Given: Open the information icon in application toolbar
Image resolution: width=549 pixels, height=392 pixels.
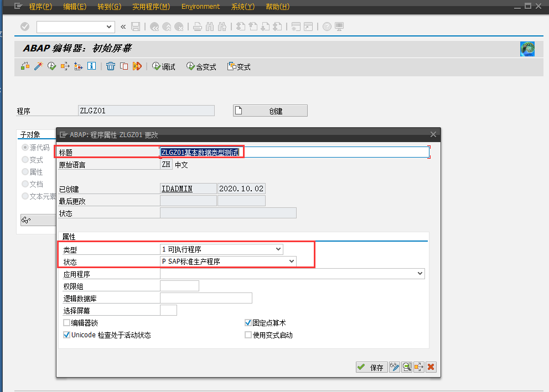Looking at the screenshot, I should (92, 66).
